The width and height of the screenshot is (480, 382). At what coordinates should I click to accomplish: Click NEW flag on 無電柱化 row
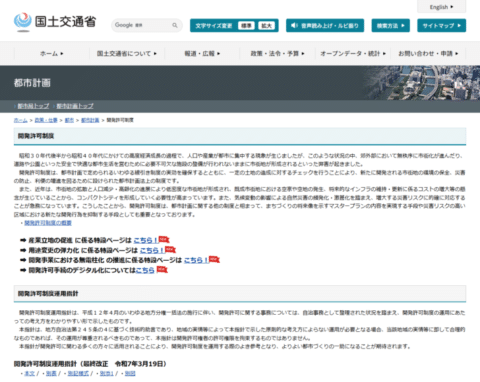click(x=214, y=259)
